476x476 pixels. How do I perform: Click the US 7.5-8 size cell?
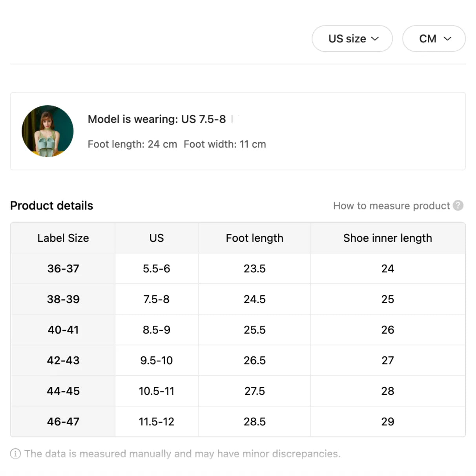point(157,299)
